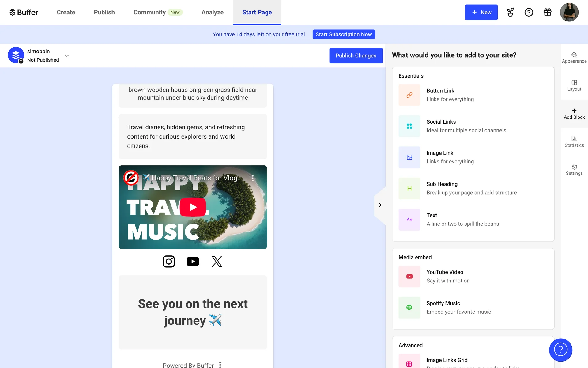Go to the Publish tab
The width and height of the screenshot is (588, 368).
(x=104, y=12)
